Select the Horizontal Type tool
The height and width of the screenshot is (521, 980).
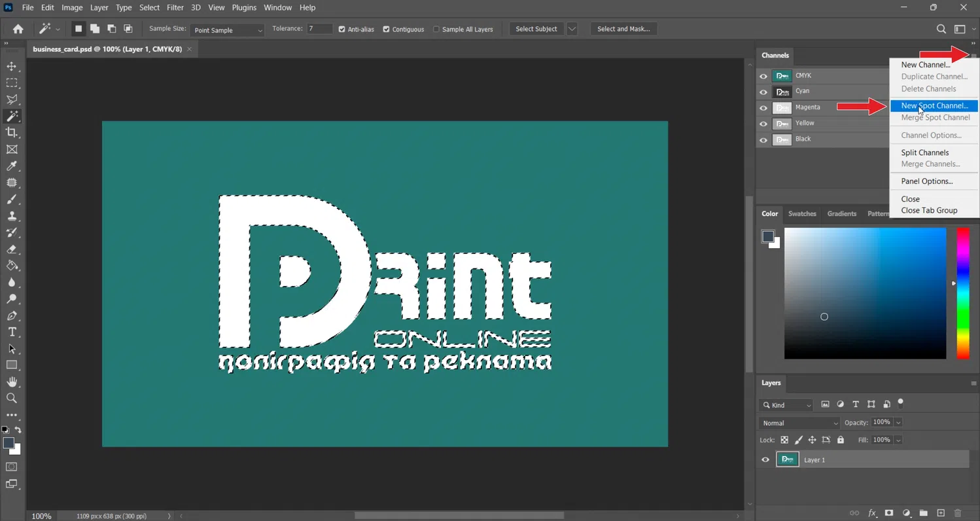[12, 332]
